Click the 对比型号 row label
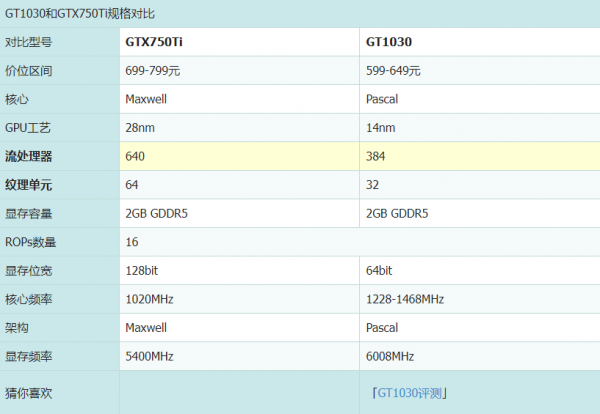 (x=28, y=43)
